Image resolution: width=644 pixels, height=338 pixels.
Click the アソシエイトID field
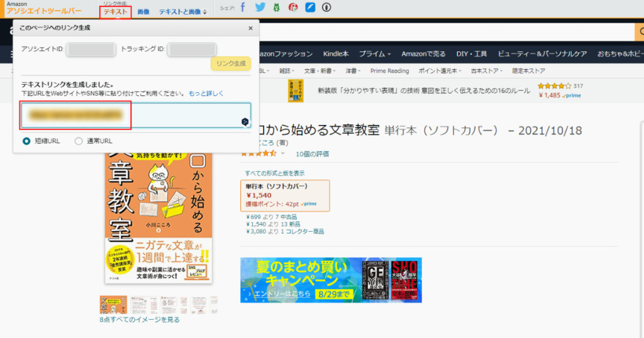click(x=91, y=50)
